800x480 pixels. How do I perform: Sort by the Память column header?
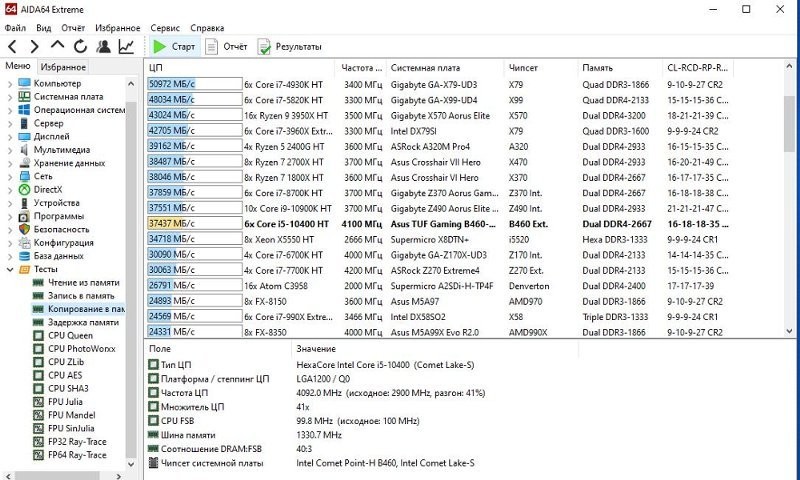click(619, 67)
